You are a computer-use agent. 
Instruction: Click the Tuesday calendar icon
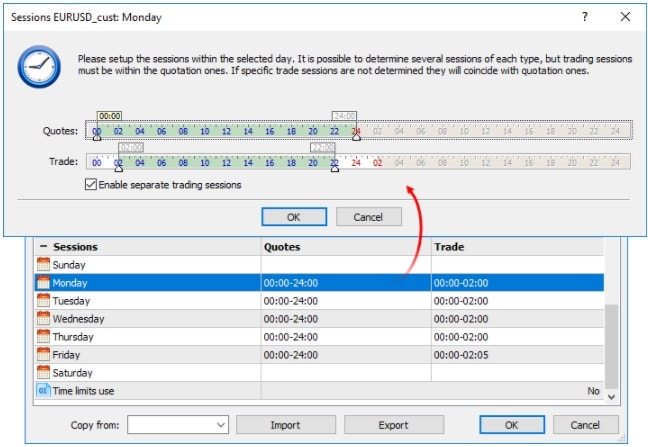[x=43, y=300]
